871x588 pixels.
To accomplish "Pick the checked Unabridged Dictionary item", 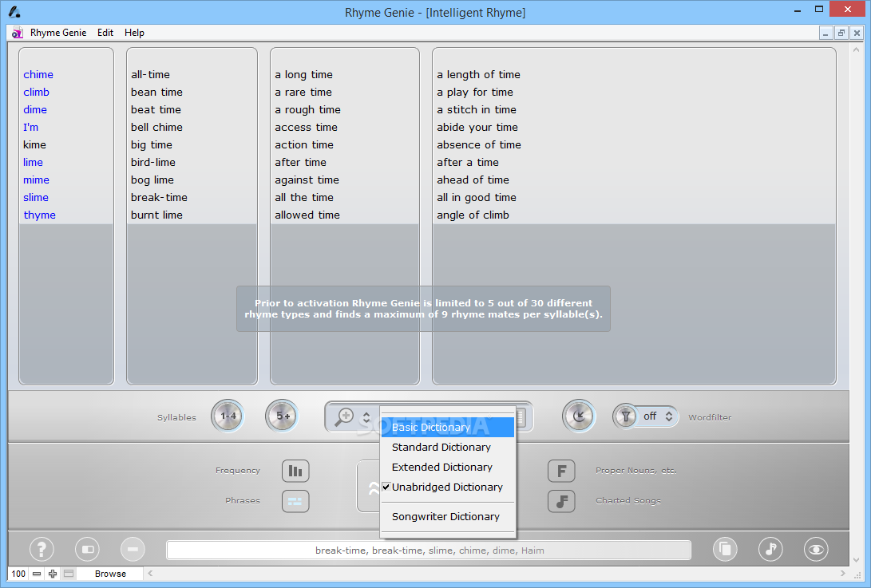I will 448,487.
